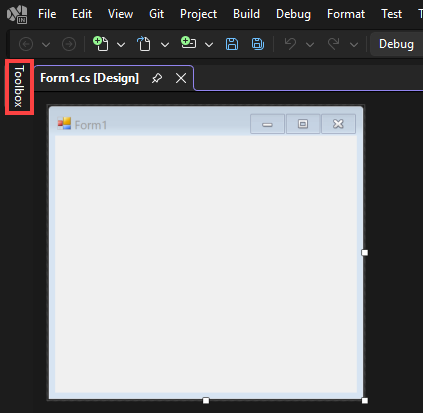The height and width of the screenshot is (413, 423).
Task: Open the Format menu
Action: pos(346,14)
